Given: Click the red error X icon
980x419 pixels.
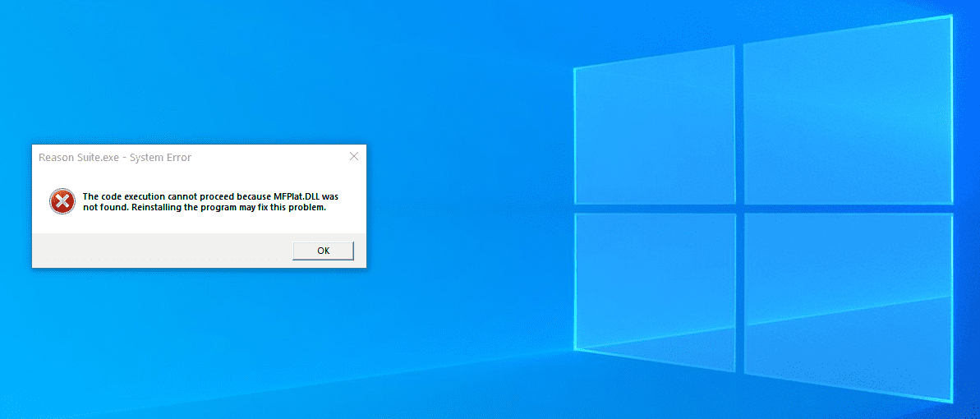Looking at the screenshot, I should [x=62, y=201].
